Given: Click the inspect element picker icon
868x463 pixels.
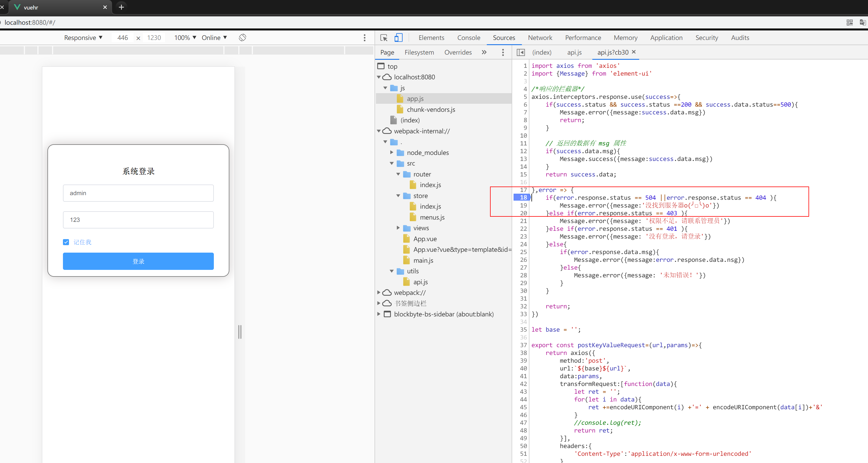Looking at the screenshot, I should pos(383,38).
